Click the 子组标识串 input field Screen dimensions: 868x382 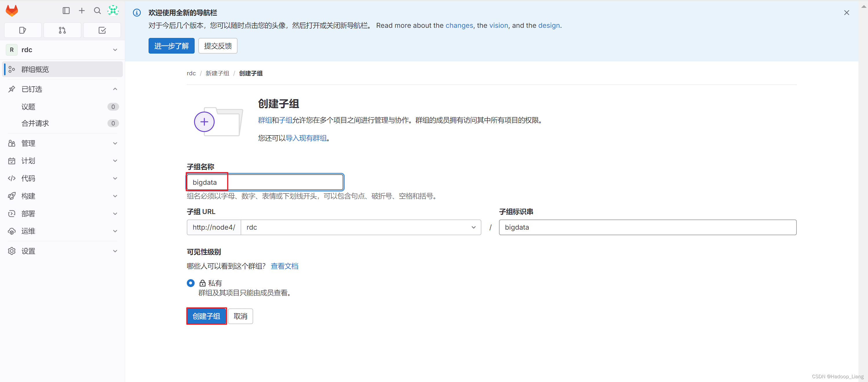click(647, 227)
